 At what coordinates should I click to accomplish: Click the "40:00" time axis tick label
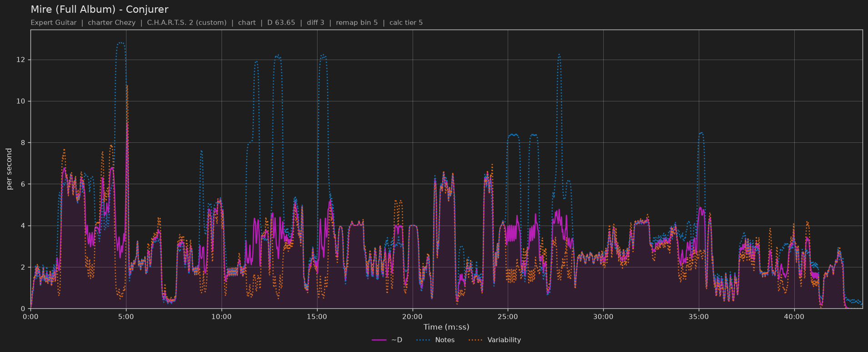(x=794, y=317)
